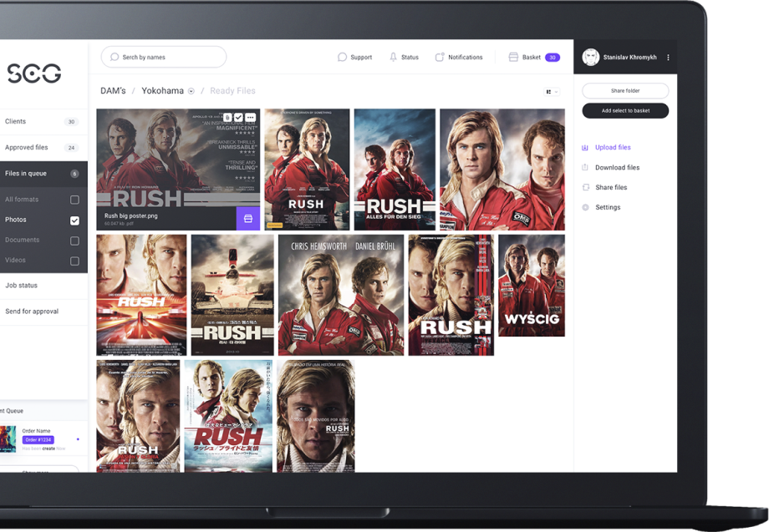Click the Share folder button

(x=625, y=91)
